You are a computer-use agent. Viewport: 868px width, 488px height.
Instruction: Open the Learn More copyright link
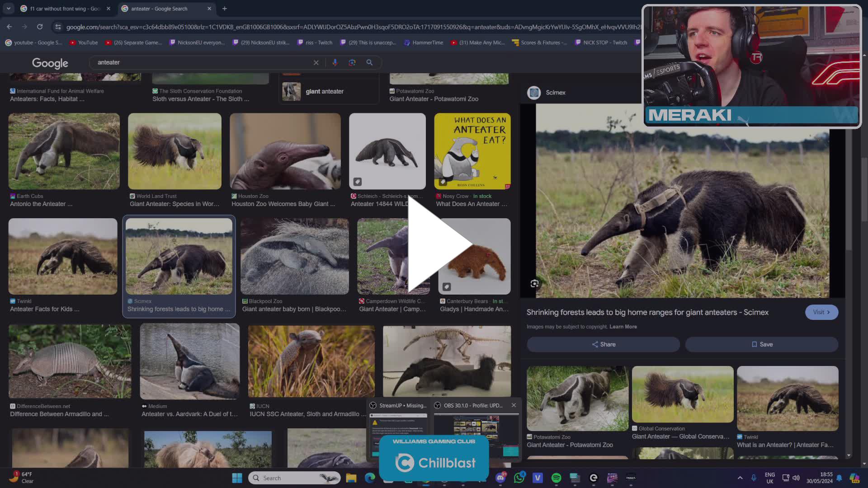click(x=623, y=326)
